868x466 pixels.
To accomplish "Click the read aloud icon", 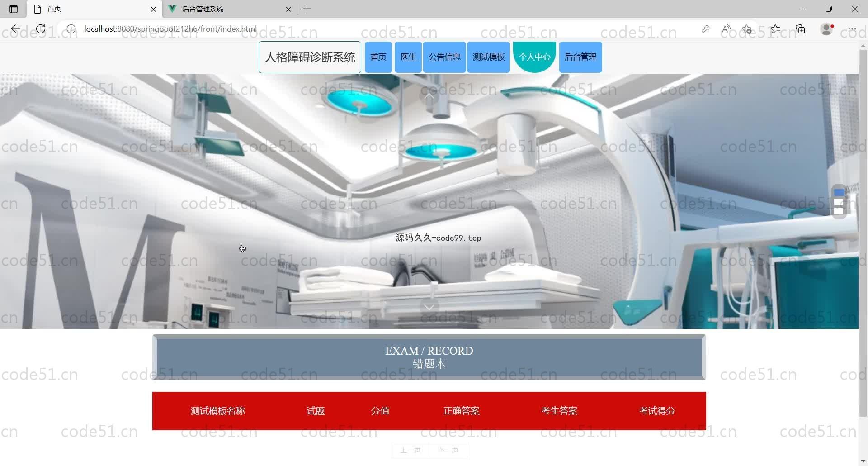I will 726,29.
